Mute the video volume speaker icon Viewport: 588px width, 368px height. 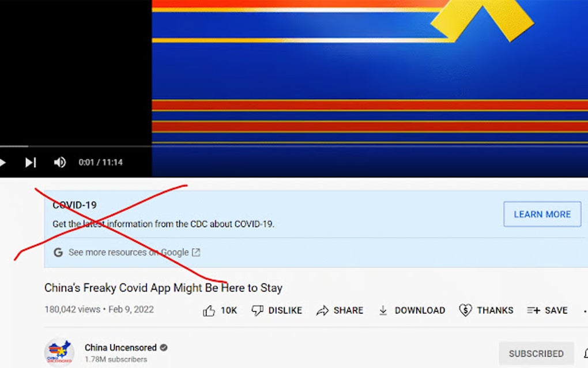pos(59,163)
